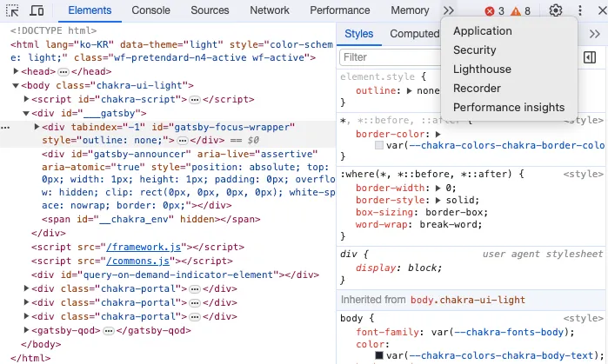This screenshot has height=364, width=608.
Task: Collapse the body chakra-ui-light node
Action: 16,85
